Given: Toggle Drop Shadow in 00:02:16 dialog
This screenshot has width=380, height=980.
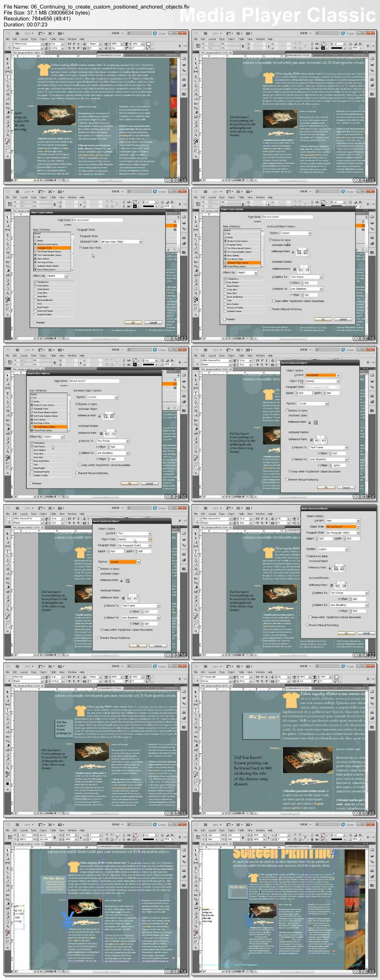Looking at the screenshot, I should [x=225, y=282].
